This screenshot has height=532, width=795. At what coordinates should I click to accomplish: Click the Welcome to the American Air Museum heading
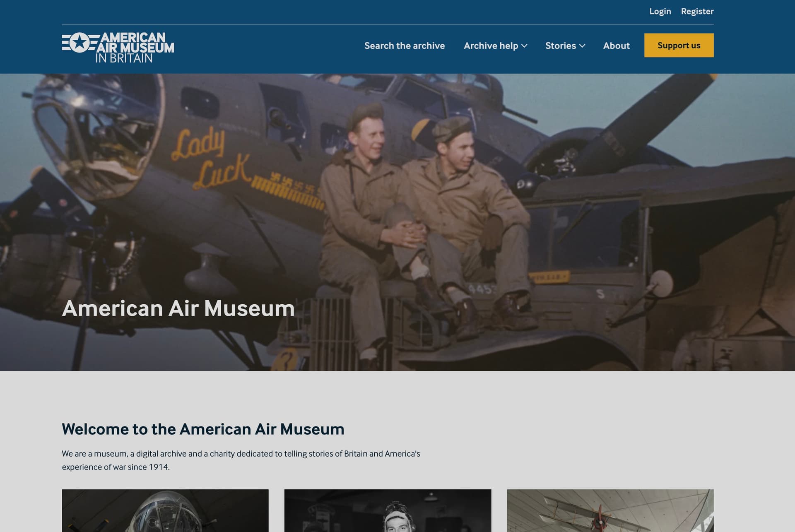tap(203, 429)
